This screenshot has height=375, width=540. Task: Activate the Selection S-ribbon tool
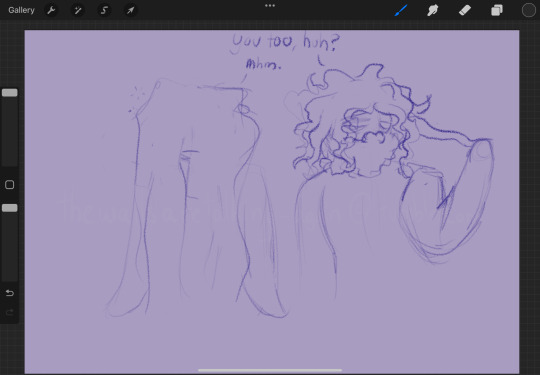point(104,10)
